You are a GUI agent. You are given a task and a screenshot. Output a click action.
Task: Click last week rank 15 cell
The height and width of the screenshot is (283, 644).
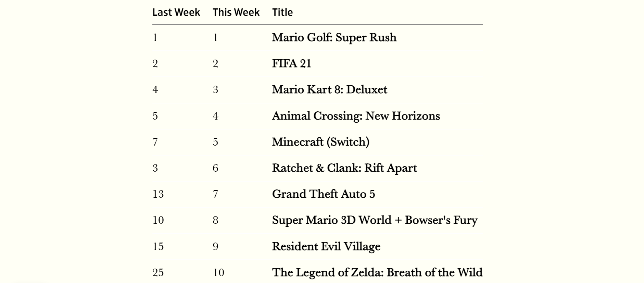point(158,247)
